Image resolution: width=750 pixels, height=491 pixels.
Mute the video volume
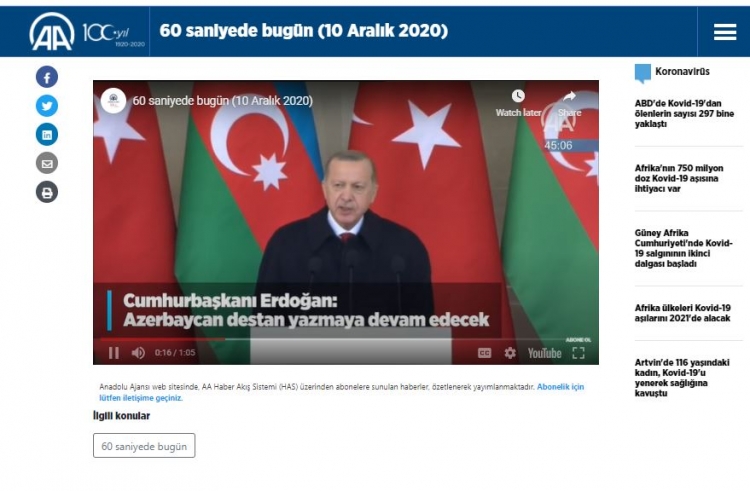coord(138,353)
